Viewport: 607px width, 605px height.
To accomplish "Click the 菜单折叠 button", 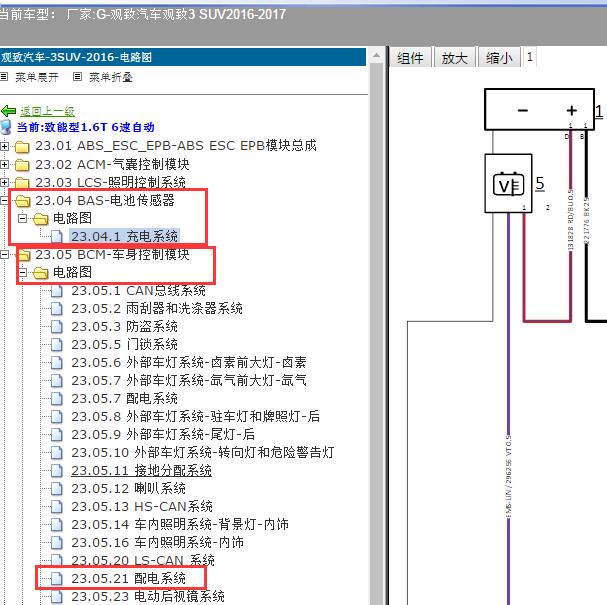I will click(x=111, y=77).
